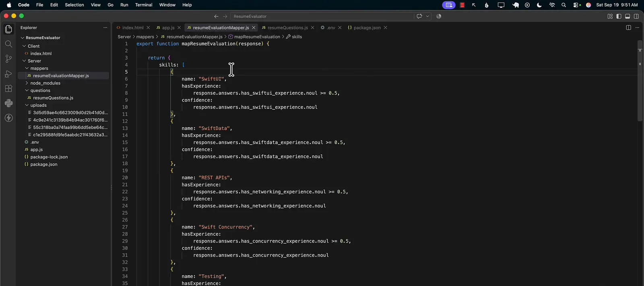The height and width of the screenshot is (286, 644).
Task: Open the Terminal menu
Action: pos(144,5)
